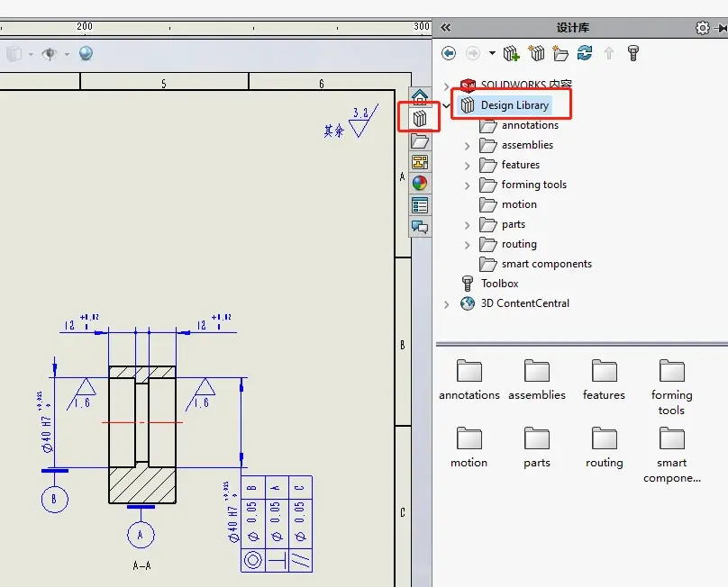
Task: Open Appearances color ball tab
Action: coord(420,184)
